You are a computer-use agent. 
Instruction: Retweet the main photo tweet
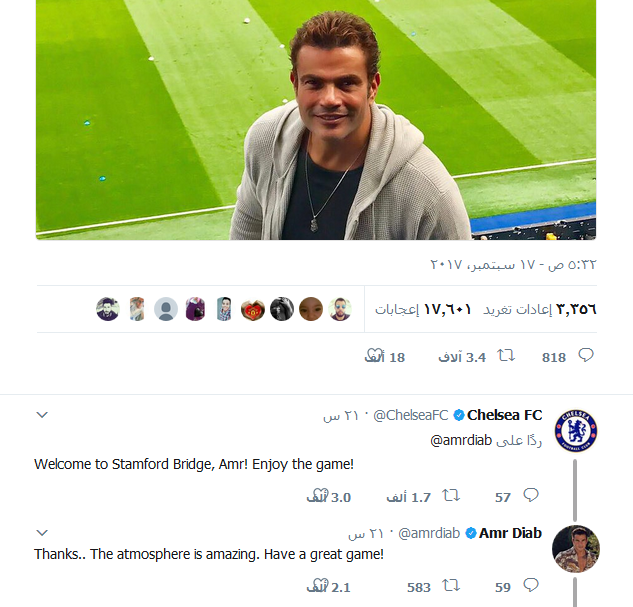pos(505,356)
